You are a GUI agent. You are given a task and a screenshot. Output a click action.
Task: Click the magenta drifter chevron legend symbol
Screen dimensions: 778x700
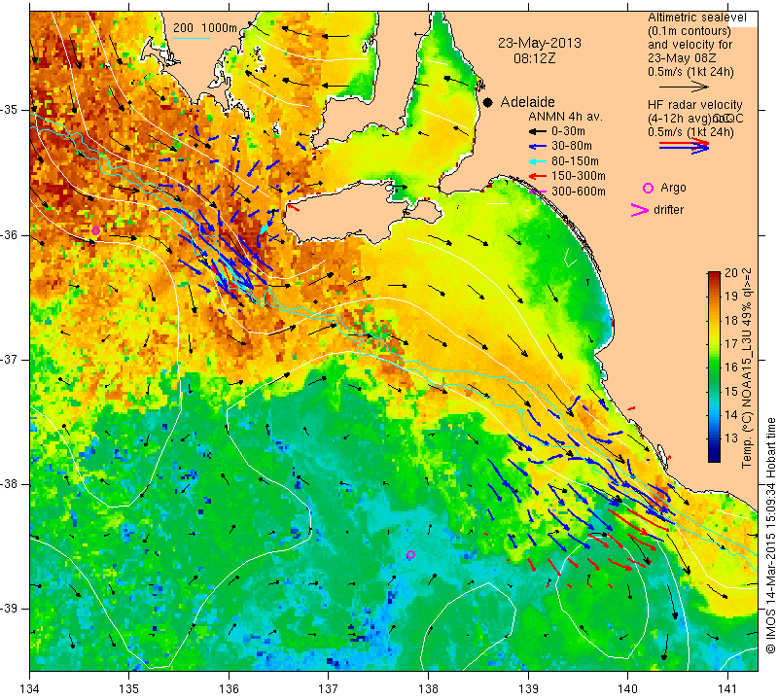(x=640, y=210)
